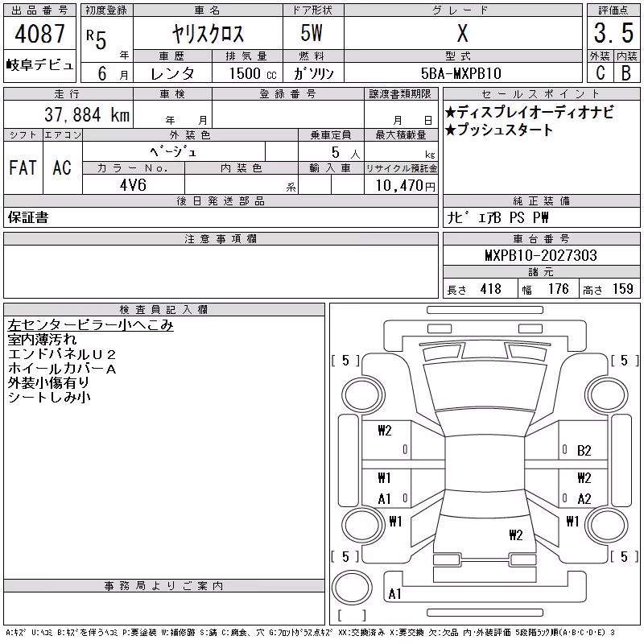Click the A1 mark on rear bumper

click(394, 593)
